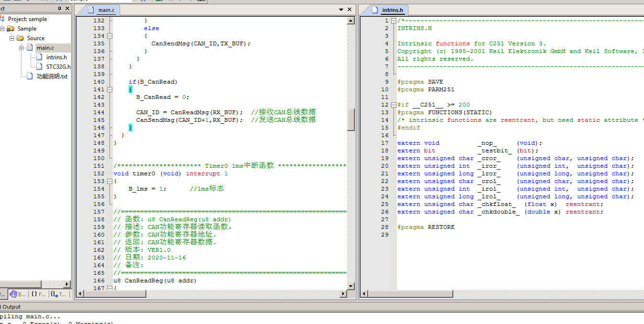Switch to the main.c editor tab
Screen dimensions: 644x324
(x=107, y=10)
